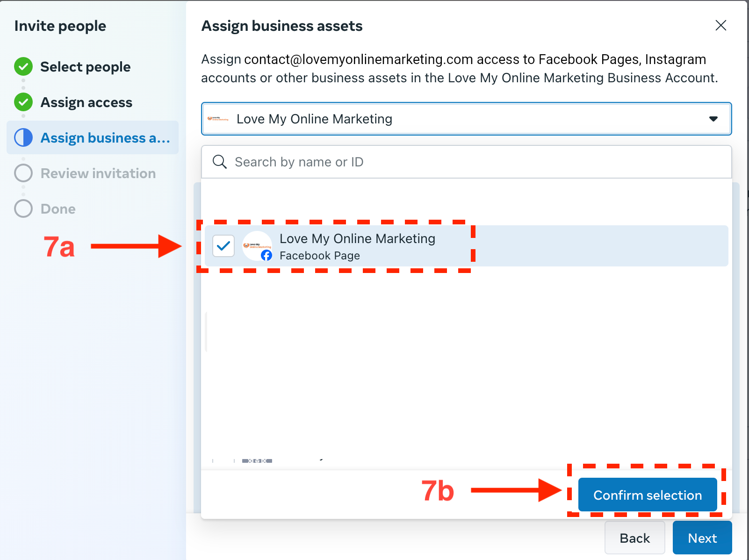The height and width of the screenshot is (560, 749).
Task: Click the search magnifying glass icon
Action: 219,162
